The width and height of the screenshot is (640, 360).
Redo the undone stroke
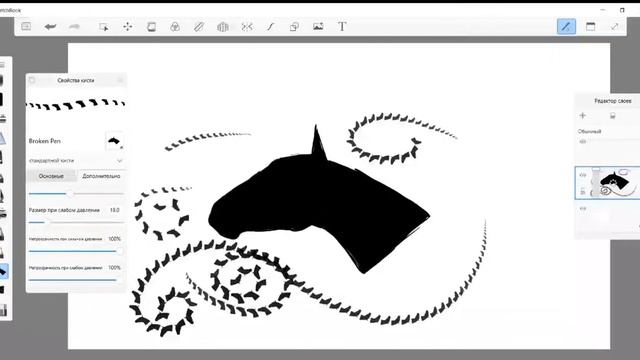click(x=74, y=27)
